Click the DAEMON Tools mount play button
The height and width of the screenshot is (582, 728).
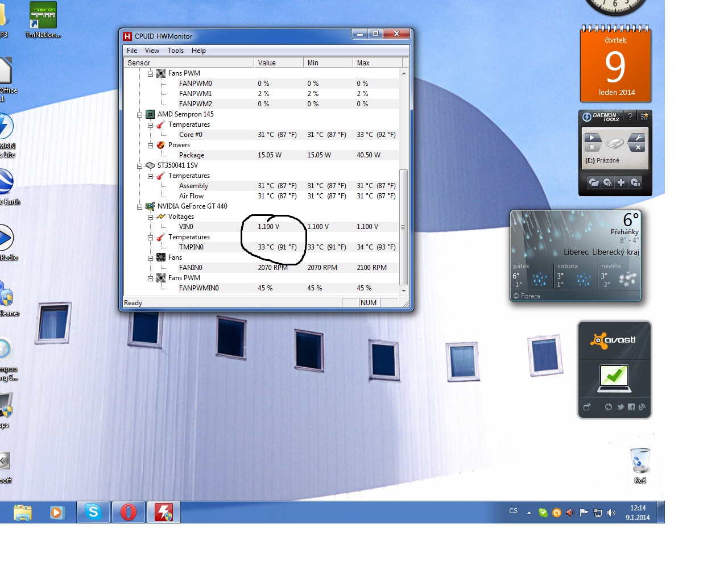pyautogui.click(x=592, y=138)
